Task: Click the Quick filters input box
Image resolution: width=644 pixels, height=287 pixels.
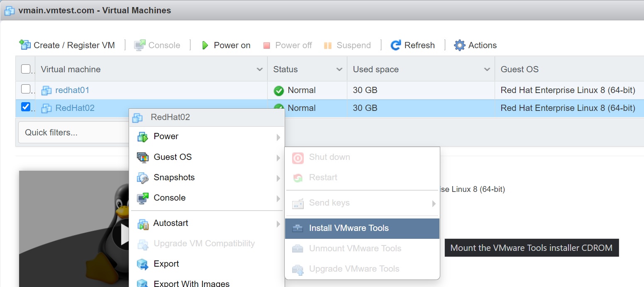Action: coord(73,132)
